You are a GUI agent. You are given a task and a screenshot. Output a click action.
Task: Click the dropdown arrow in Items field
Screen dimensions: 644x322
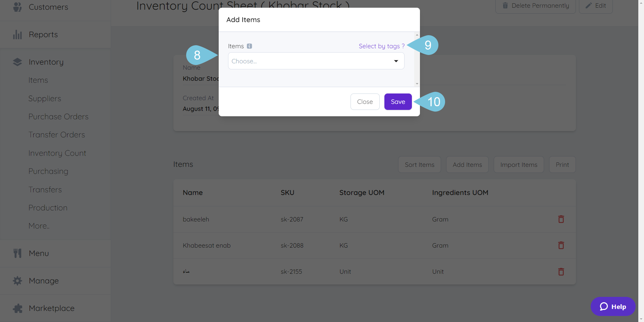pos(396,61)
